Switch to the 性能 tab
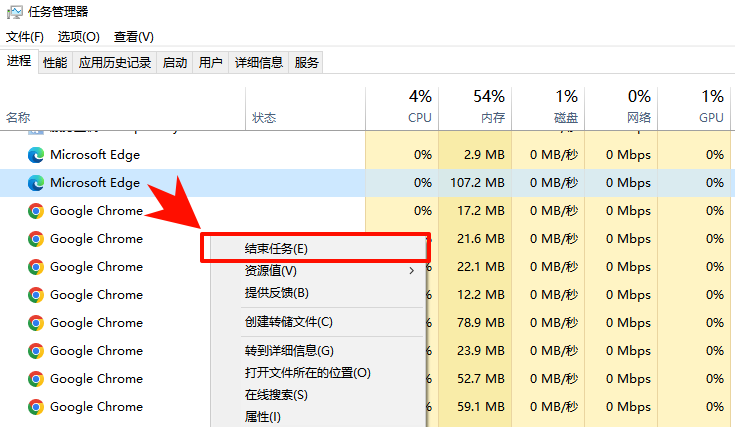 tap(55, 62)
